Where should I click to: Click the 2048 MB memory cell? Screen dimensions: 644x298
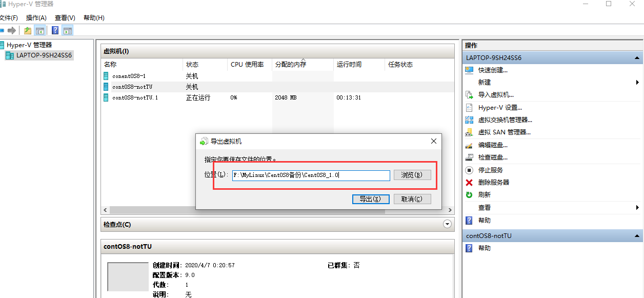pos(286,97)
